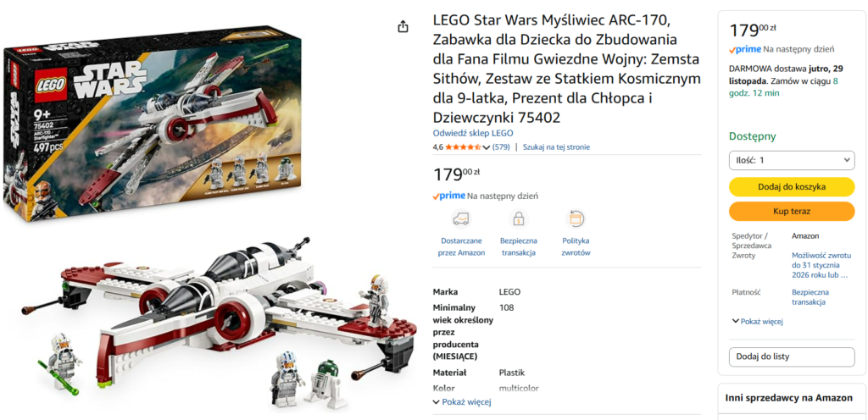Click the Dodaj do listy button
Screen dimensions: 868x420
tap(792, 356)
